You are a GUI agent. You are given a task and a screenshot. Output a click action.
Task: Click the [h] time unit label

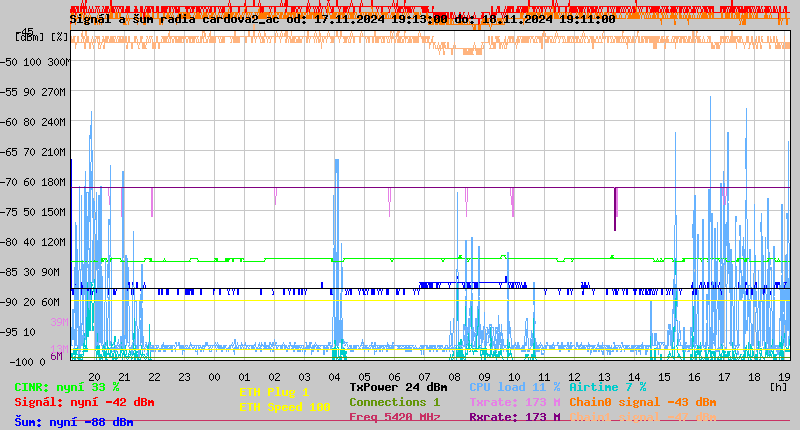[778, 387]
